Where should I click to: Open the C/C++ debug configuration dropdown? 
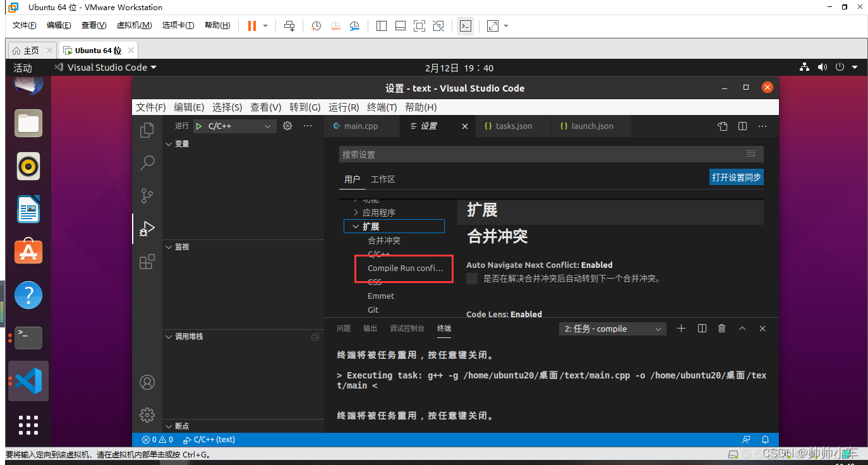tap(234, 126)
